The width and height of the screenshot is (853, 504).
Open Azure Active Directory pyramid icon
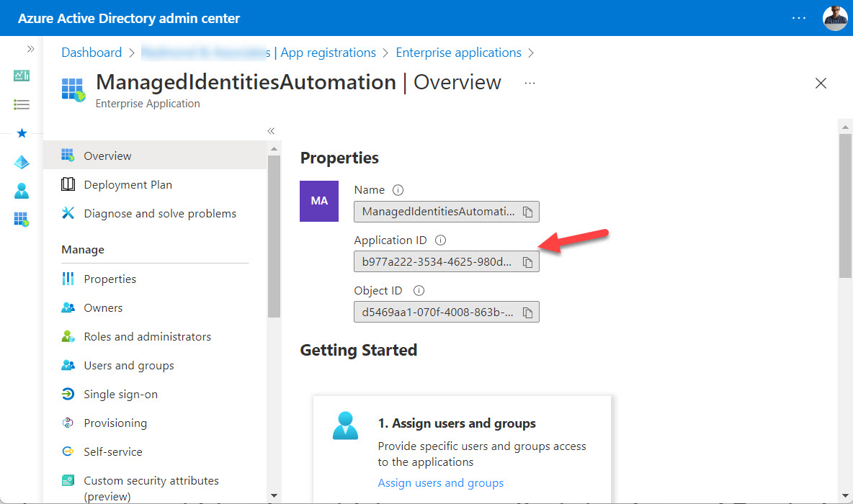tap(22, 161)
